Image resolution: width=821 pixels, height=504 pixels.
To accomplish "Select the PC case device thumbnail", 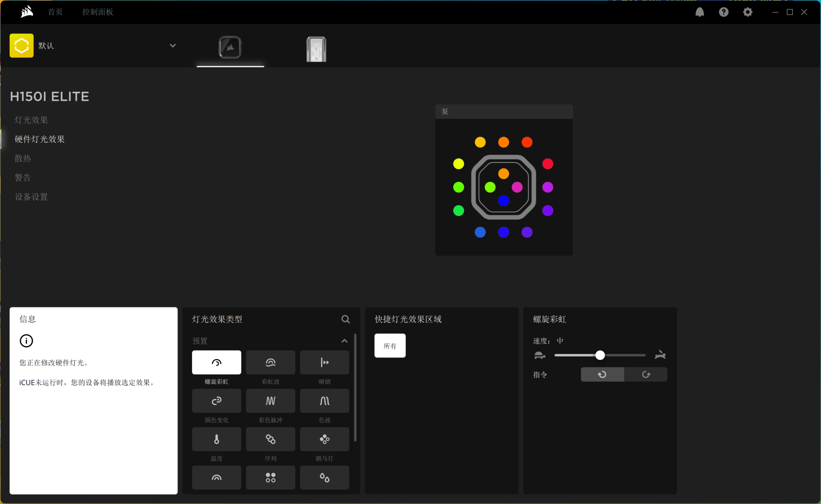I will [x=316, y=49].
